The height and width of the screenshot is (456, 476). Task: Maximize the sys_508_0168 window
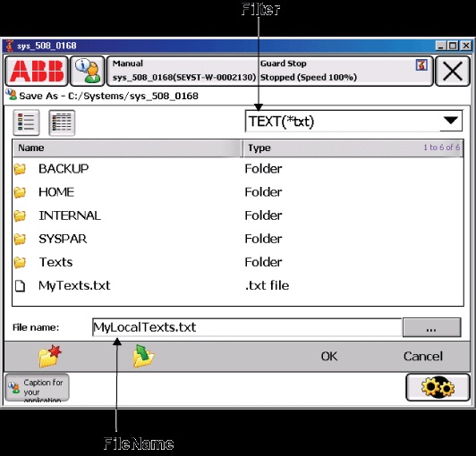(453, 46)
